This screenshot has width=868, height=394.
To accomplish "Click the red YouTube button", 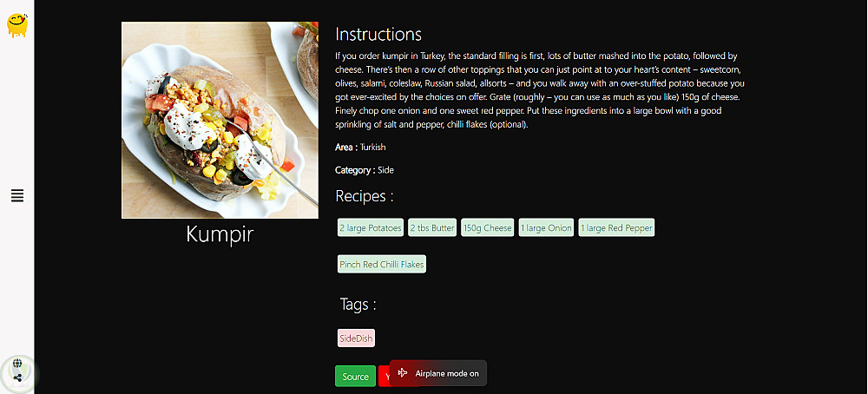I will pyautogui.click(x=384, y=377).
